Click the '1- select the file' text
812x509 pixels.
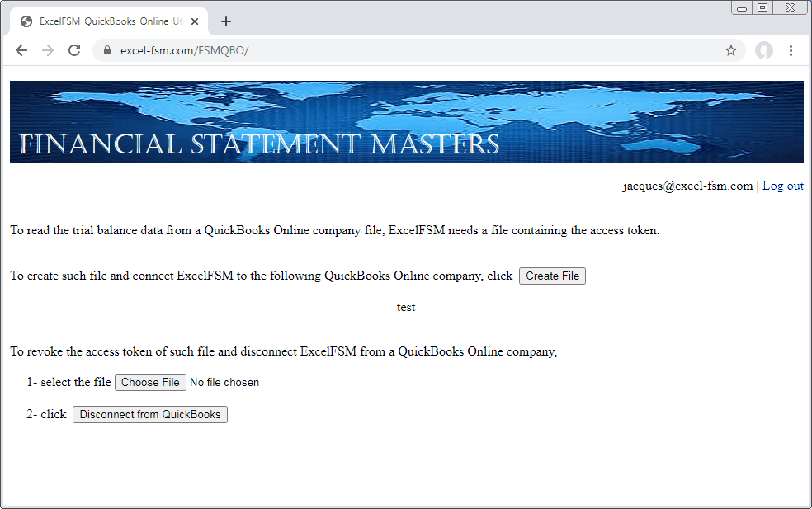click(x=68, y=382)
